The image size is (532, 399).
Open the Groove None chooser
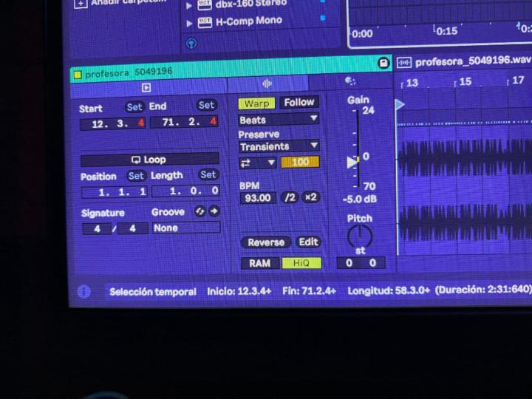[186, 228]
